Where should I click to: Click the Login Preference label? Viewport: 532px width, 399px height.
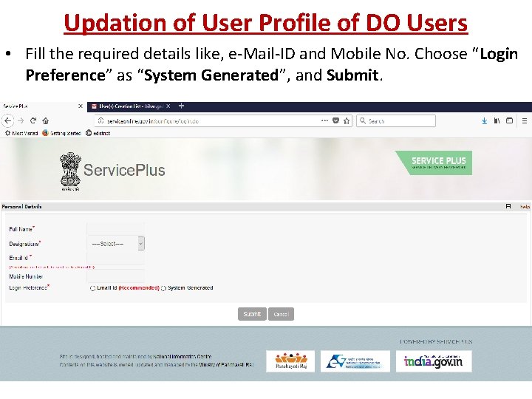[29, 287]
